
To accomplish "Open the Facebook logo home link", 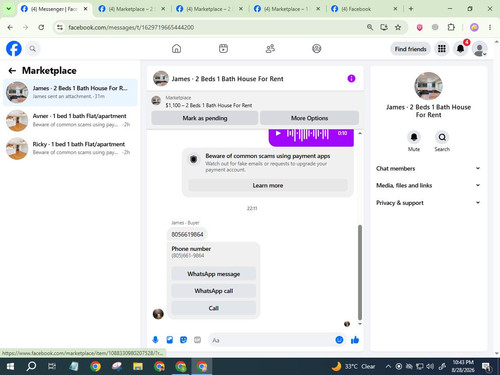I will point(14,49).
